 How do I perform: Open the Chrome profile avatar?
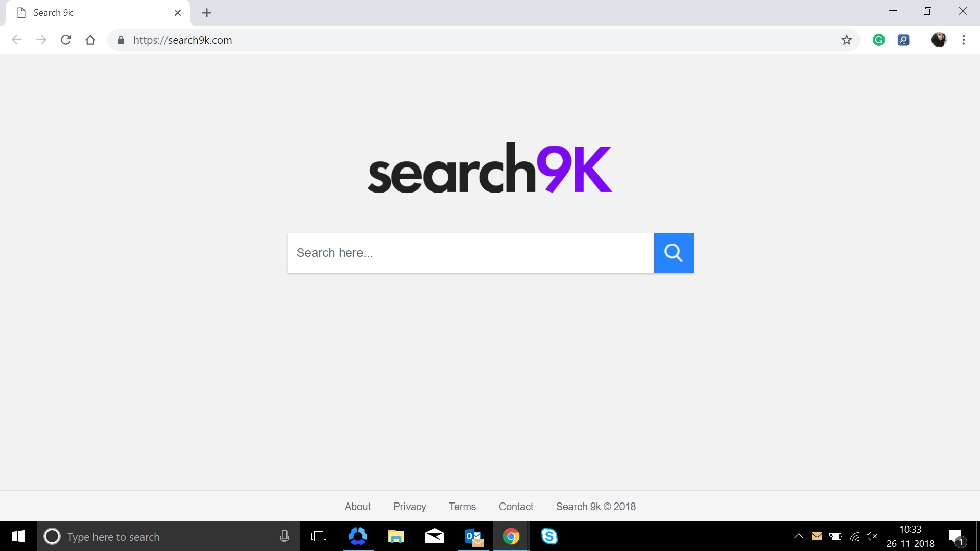click(939, 40)
